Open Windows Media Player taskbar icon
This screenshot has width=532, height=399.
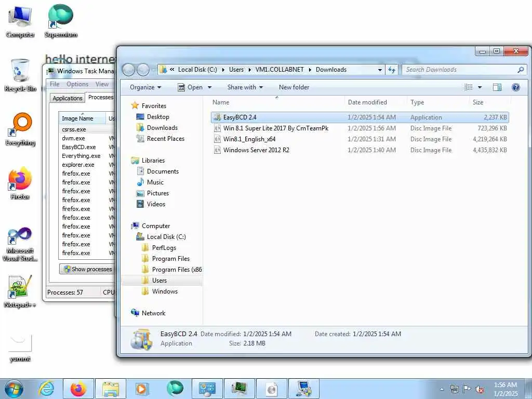[x=142, y=389]
